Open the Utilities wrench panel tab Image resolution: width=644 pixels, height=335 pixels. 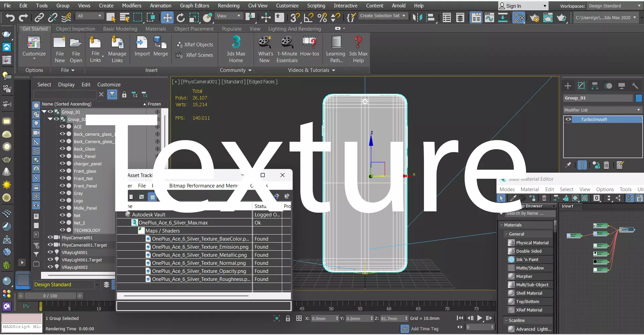[x=635, y=86]
